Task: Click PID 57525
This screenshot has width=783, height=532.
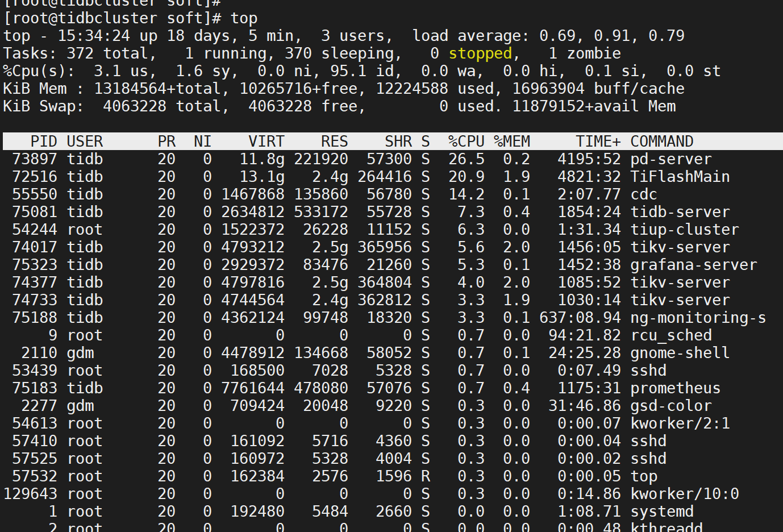Action: point(35,459)
